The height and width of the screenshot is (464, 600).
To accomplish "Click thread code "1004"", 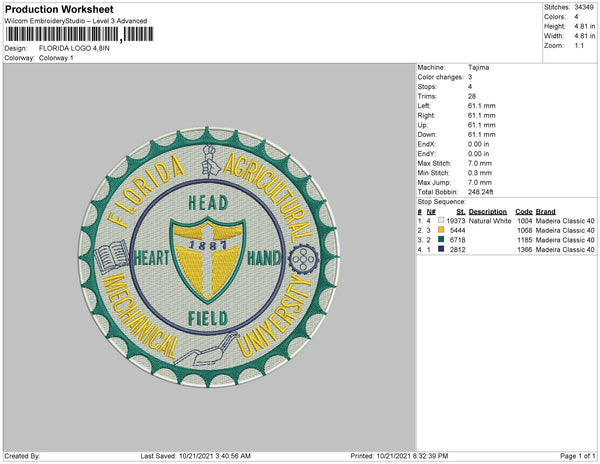I will coord(525,221).
